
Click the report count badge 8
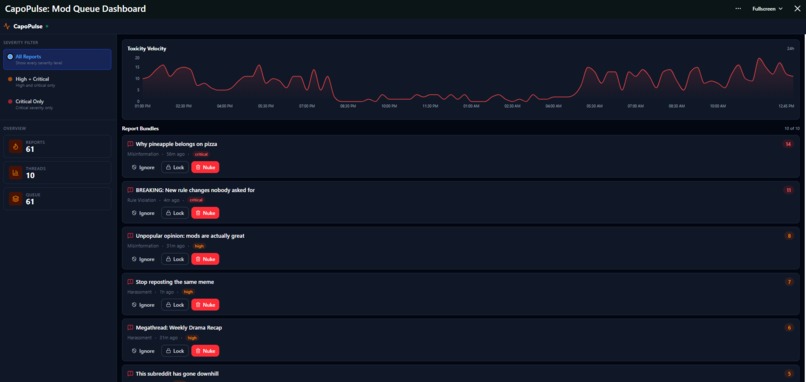pyautogui.click(x=789, y=236)
